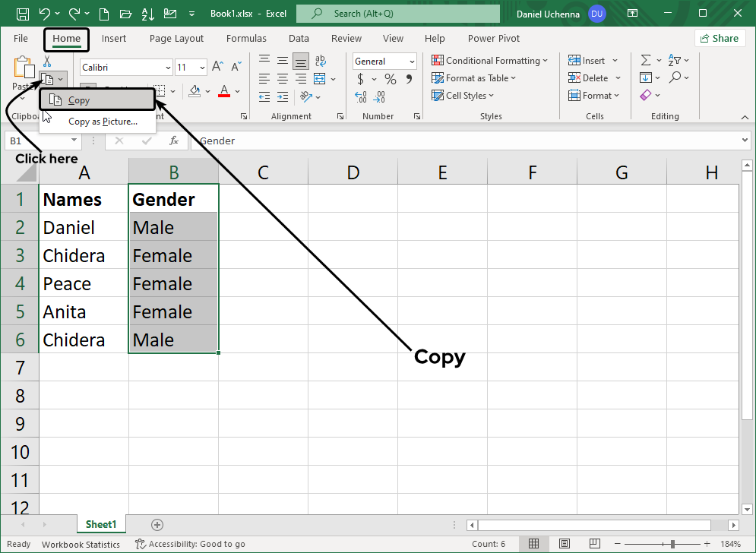Image resolution: width=756 pixels, height=553 pixels.
Task: Click the Share button
Action: click(x=720, y=38)
